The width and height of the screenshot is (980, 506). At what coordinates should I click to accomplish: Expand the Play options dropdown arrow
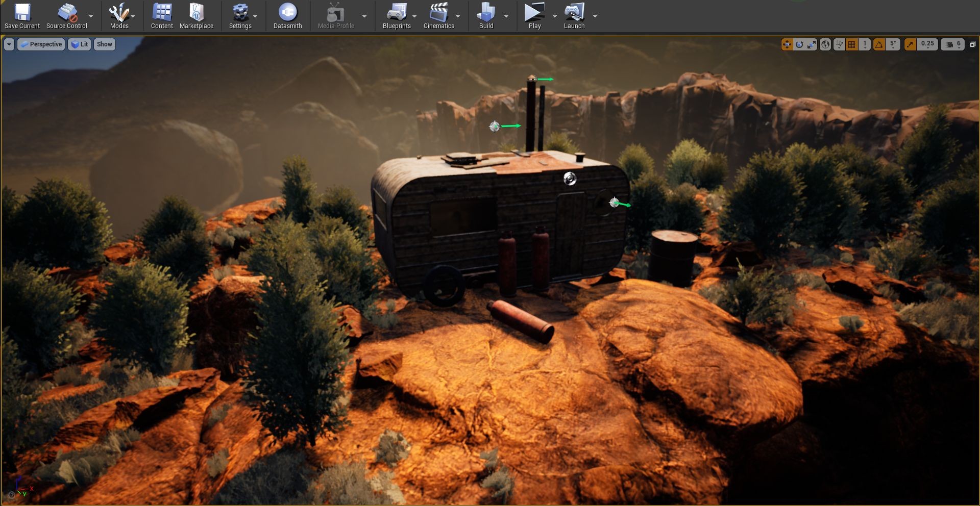555,16
